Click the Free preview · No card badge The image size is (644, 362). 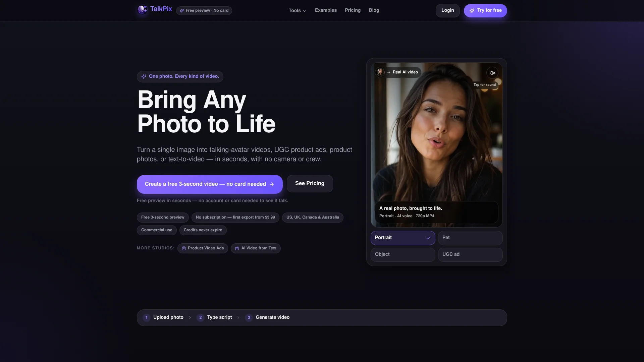[204, 11]
